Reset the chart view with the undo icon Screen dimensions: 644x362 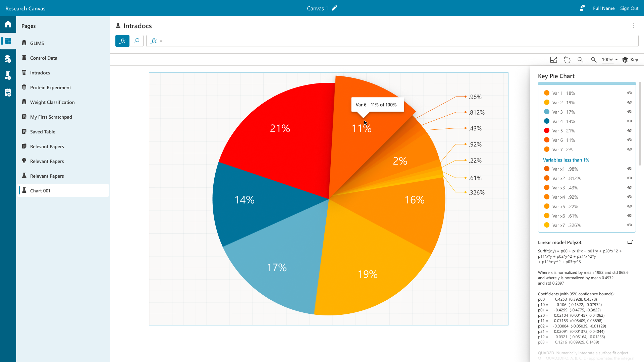(x=567, y=60)
